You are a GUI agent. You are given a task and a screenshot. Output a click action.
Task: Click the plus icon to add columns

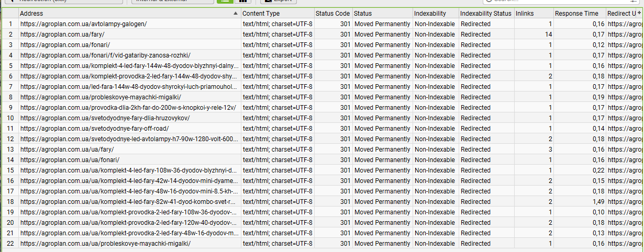click(x=640, y=13)
